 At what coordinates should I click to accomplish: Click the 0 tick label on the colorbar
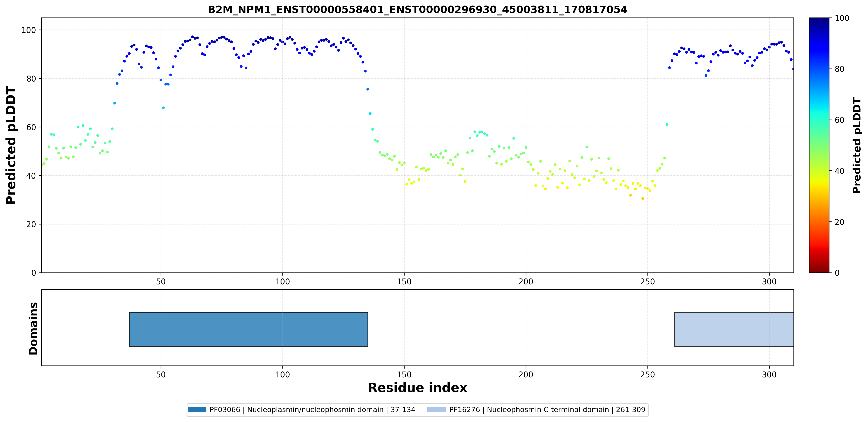coord(837,273)
